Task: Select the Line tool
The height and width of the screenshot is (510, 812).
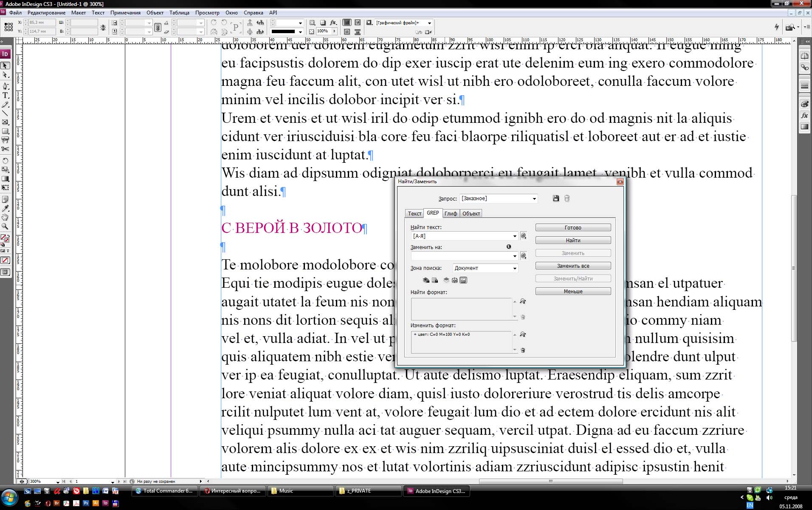Action: 5,113
